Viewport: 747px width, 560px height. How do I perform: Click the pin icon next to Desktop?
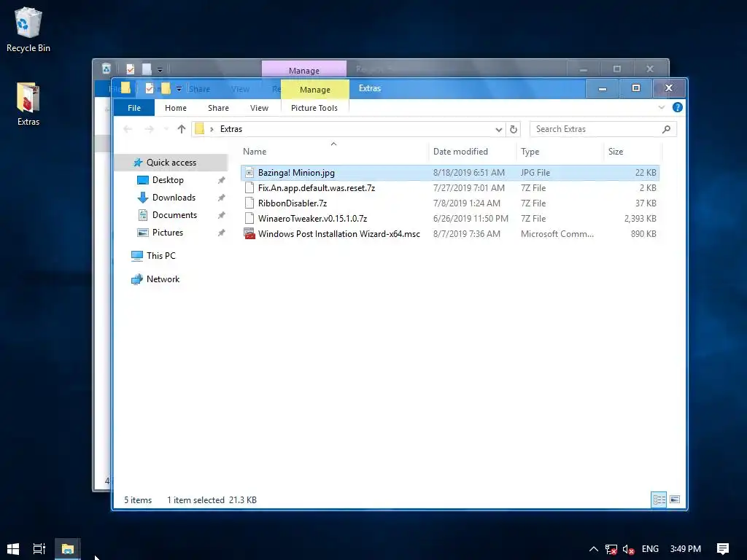tap(221, 181)
